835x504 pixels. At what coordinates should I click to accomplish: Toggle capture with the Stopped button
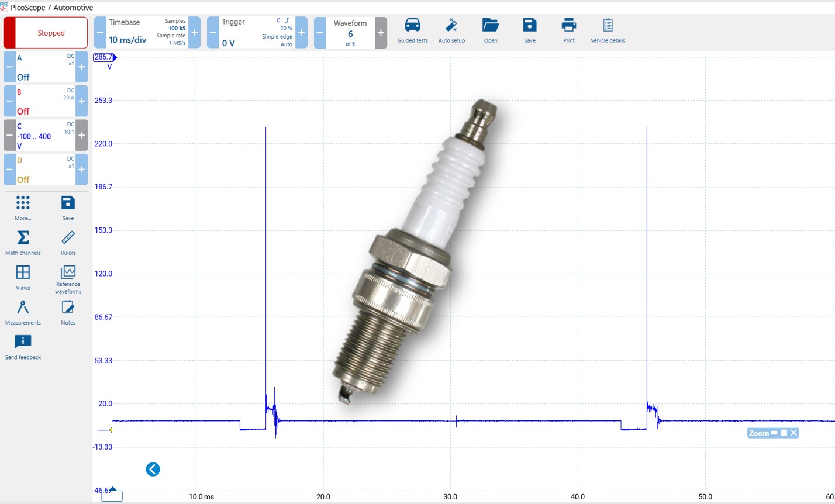[46, 33]
